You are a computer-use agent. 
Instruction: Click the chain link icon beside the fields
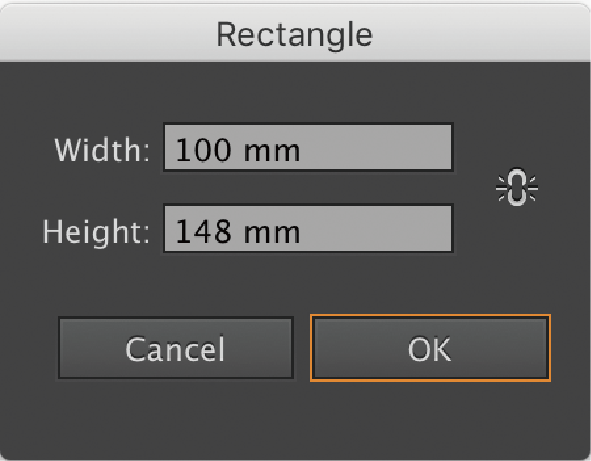click(x=517, y=187)
